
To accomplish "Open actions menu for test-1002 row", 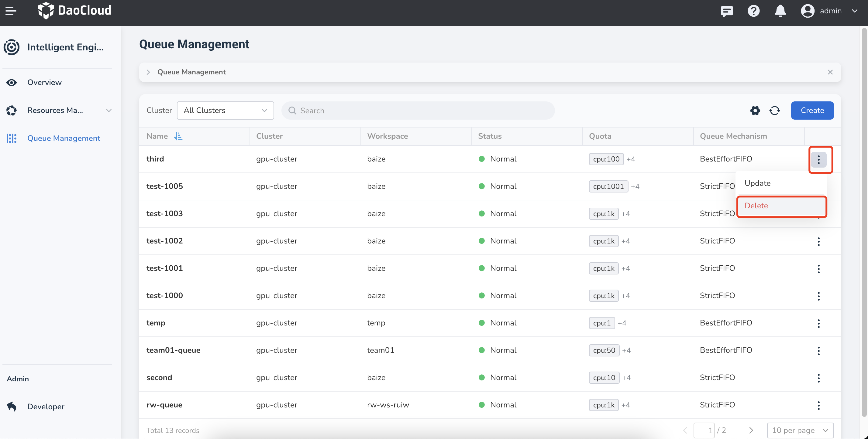I will [x=818, y=241].
